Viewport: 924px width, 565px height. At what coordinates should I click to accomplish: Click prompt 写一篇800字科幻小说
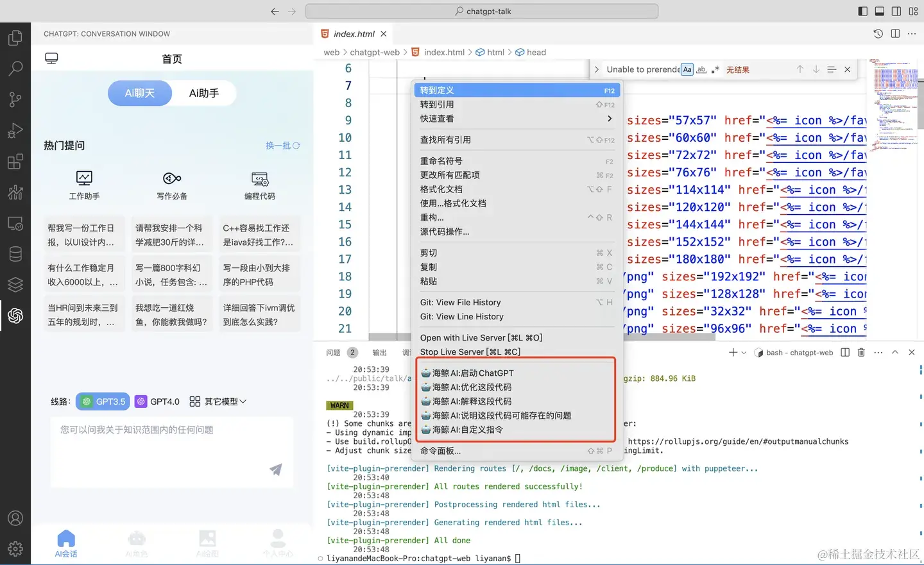tap(171, 274)
